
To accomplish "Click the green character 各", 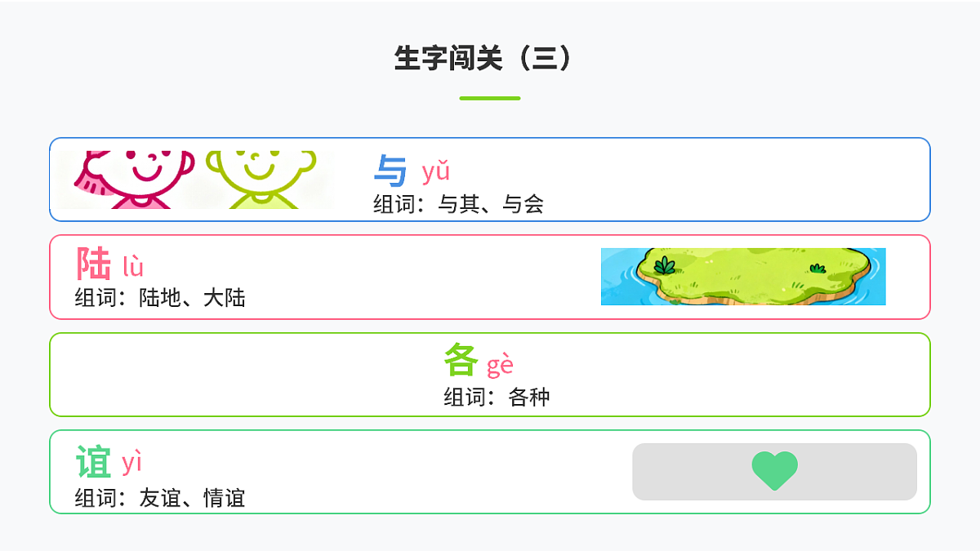I will pos(461,360).
